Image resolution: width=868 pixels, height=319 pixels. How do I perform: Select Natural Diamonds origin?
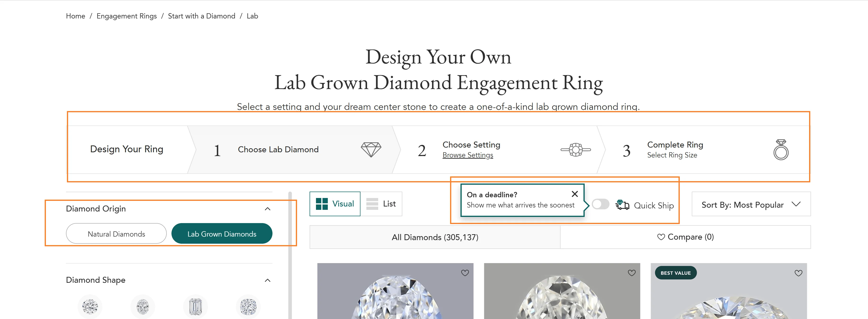[x=116, y=234]
